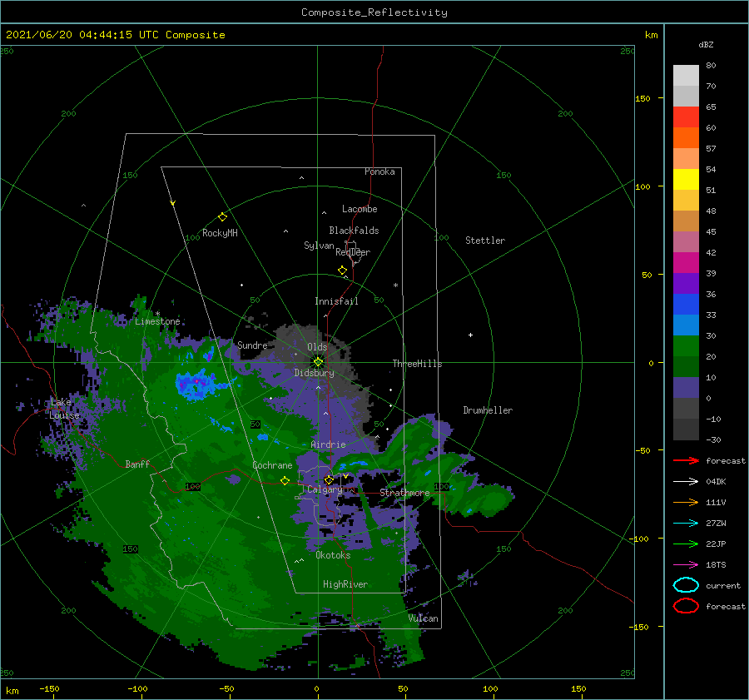749x700 pixels.
Task: Click the Sylvan label
Action: pos(319,246)
